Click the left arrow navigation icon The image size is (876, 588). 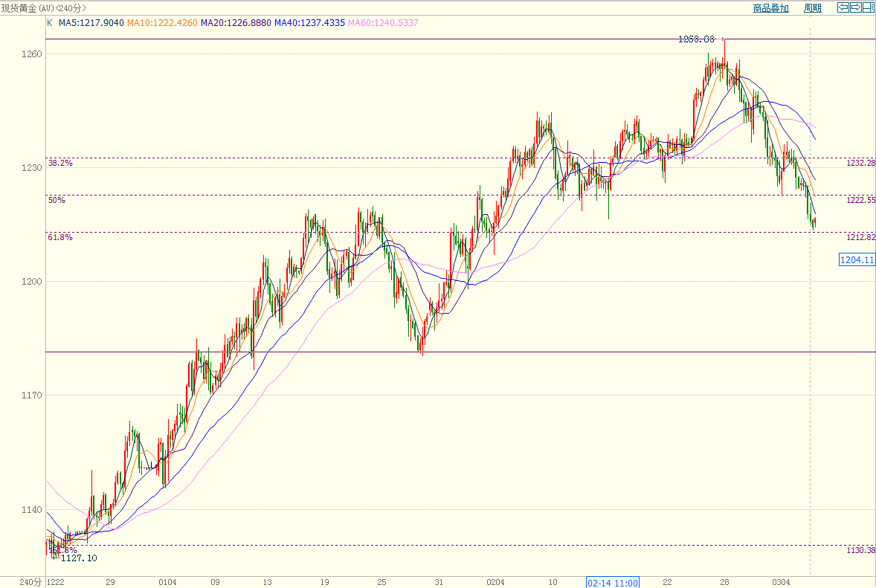pyautogui.click(x=843, y=7)
